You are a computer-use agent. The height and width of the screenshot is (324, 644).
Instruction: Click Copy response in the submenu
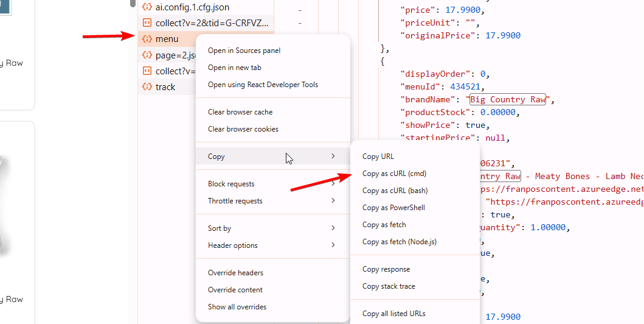click(386, 269)
